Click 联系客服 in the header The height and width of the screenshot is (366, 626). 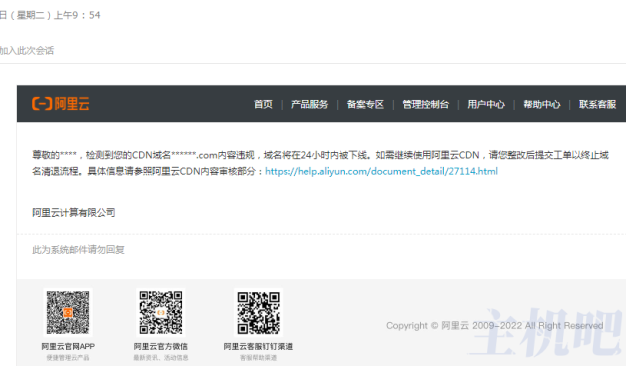[597, 105]
